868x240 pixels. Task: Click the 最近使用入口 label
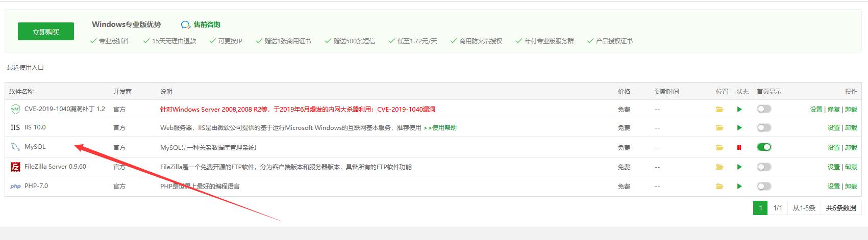click(26, 67)
